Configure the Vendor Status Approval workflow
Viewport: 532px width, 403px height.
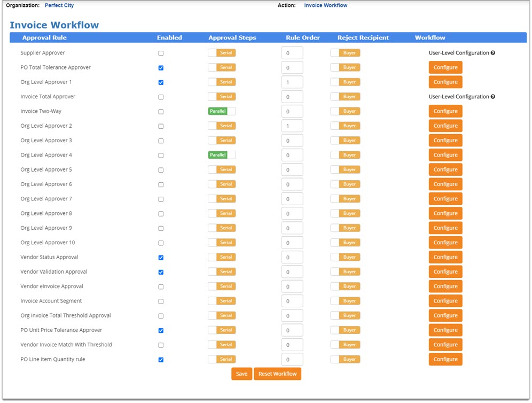click(445, 257)
